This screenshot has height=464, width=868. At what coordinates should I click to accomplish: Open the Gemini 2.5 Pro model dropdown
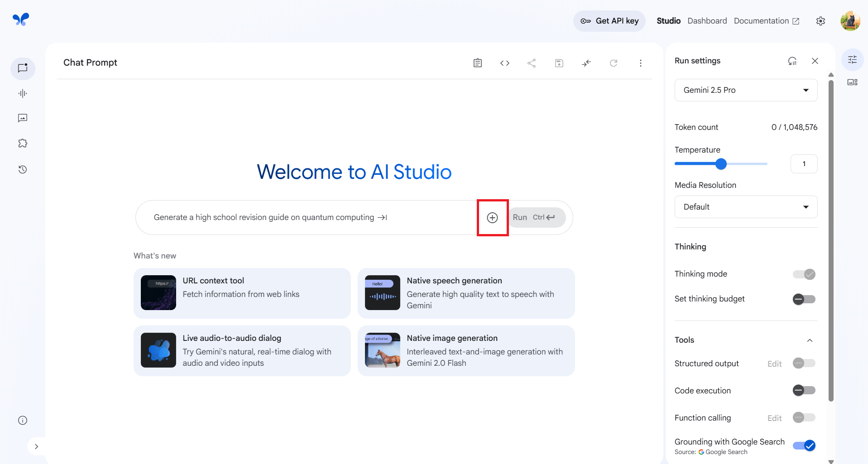click(746, 90)
